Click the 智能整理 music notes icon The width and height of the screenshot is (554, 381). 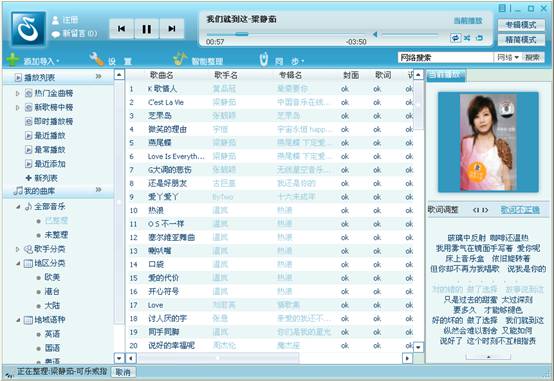click(180, 59)
